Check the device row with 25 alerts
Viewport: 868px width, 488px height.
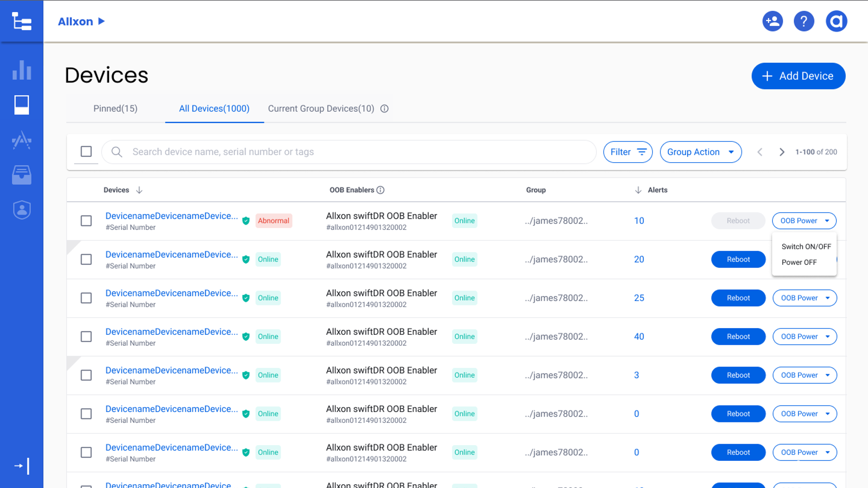(x=86, y=298)
